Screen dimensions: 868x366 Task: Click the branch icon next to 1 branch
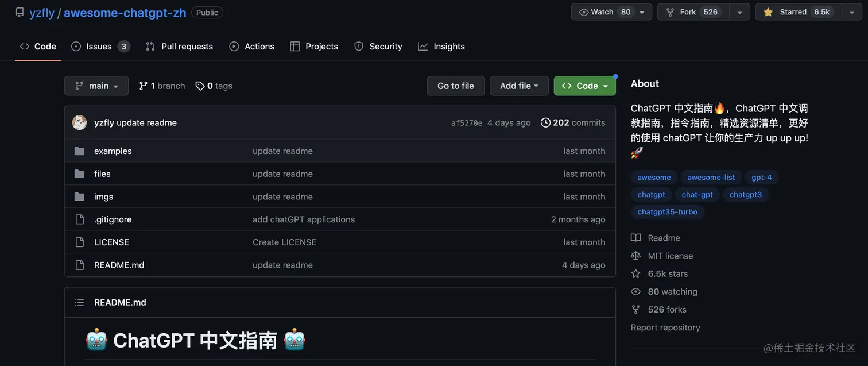[x=143, y=86]
